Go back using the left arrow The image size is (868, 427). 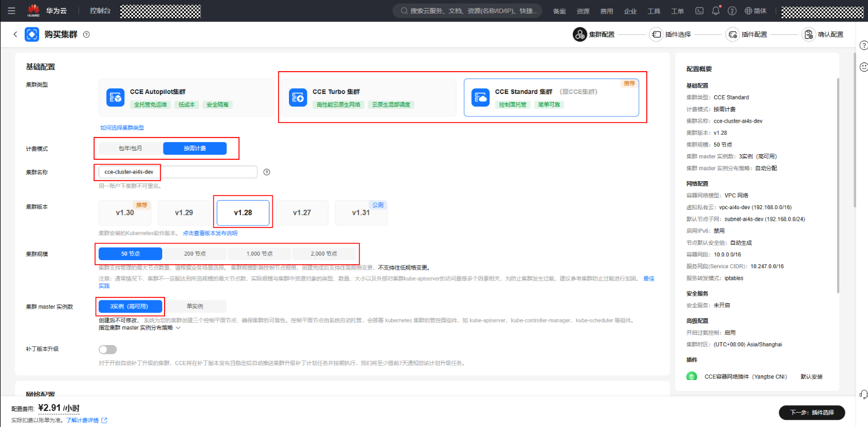click(x=15, y=34)
